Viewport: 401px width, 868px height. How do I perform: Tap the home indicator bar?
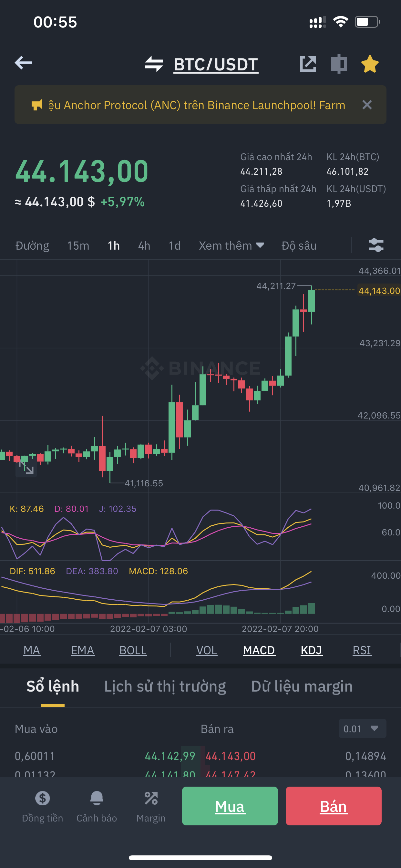(200, 858)
